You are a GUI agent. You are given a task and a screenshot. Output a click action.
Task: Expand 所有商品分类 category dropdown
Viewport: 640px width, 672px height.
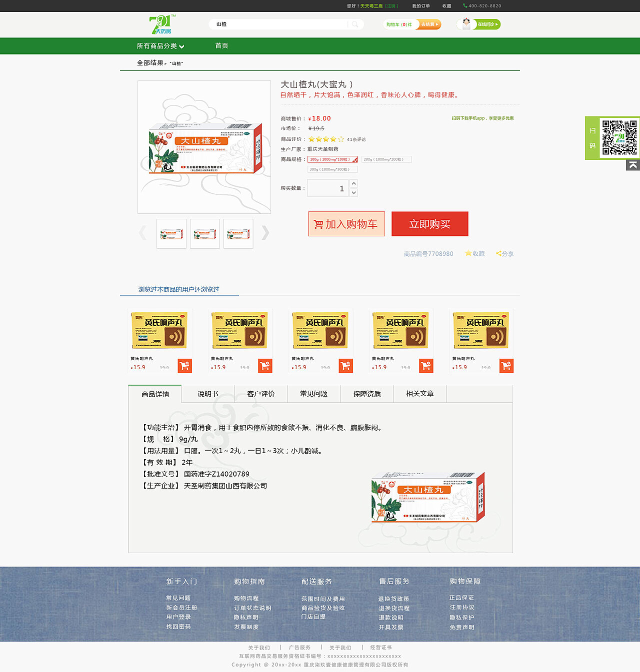click(x=160, y=46)
